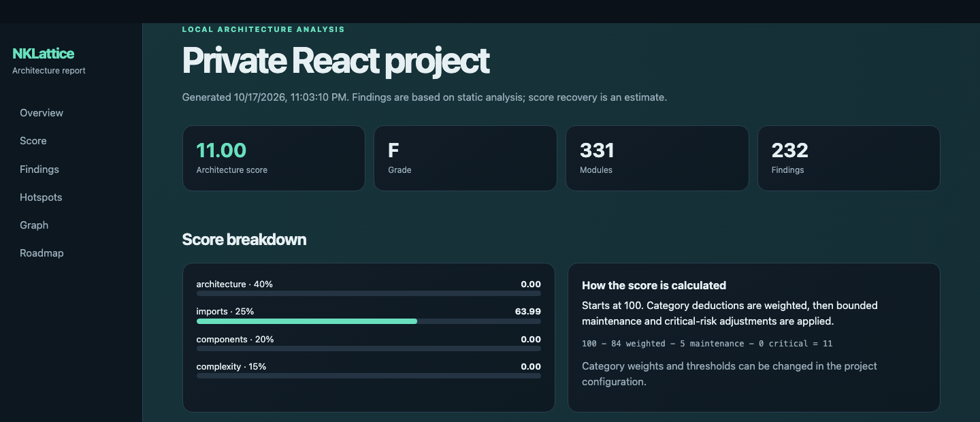Click the NKLattice logo title
The width and height of the screenshot is (980, 422).
[x=43, y=53]
